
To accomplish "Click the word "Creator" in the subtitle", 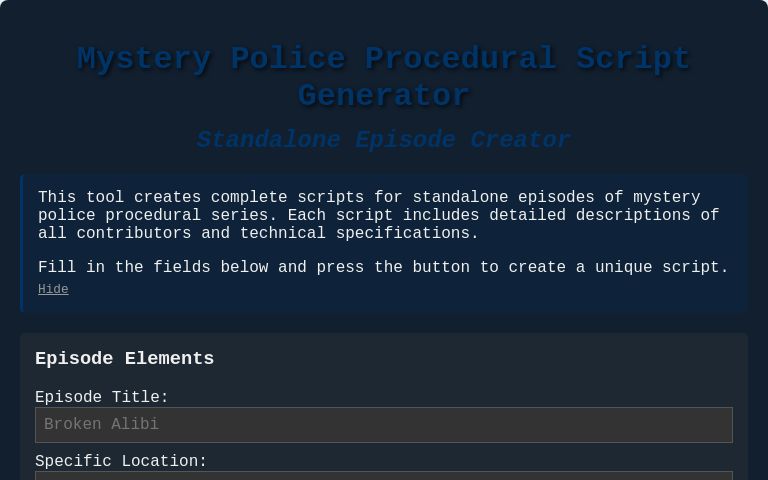I will click(x=520, y=140).
